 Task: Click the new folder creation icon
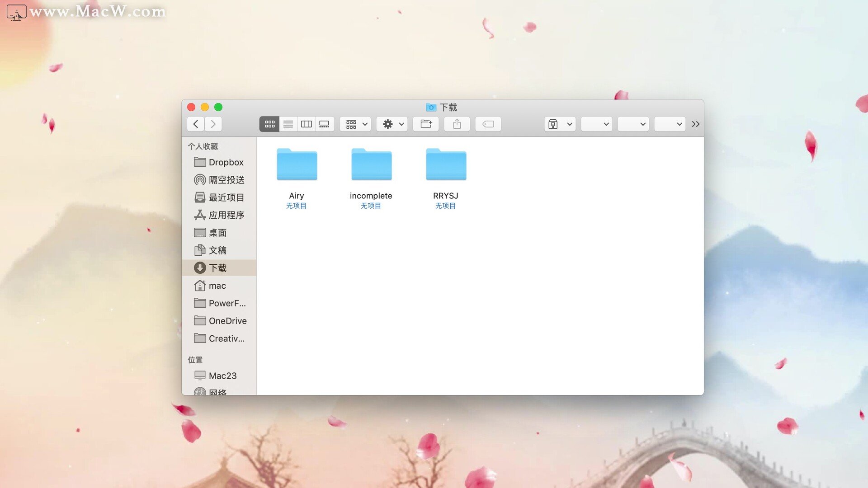point(426,123)
